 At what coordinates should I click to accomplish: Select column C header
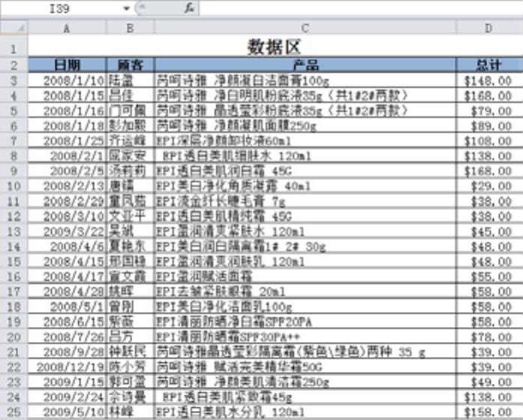click(305, 28)
